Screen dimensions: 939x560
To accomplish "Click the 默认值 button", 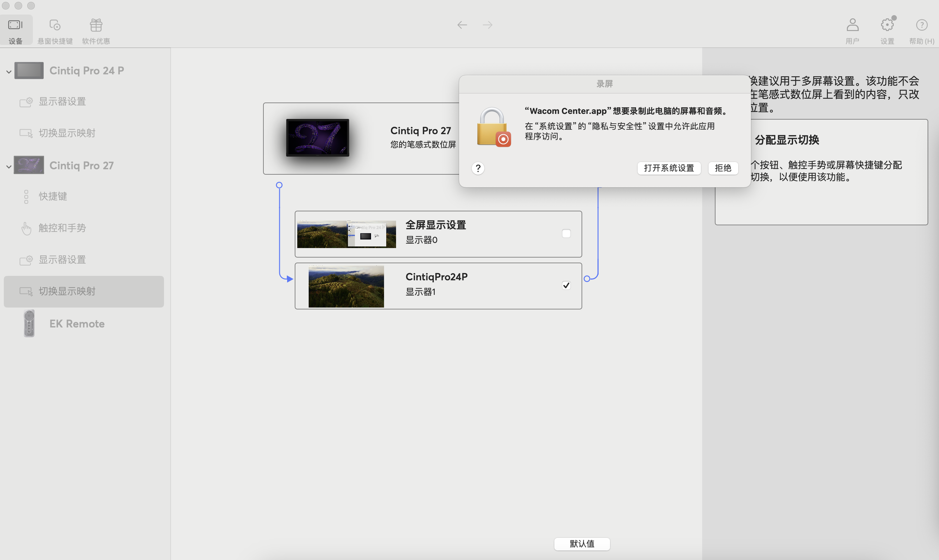I will (582, 544).
